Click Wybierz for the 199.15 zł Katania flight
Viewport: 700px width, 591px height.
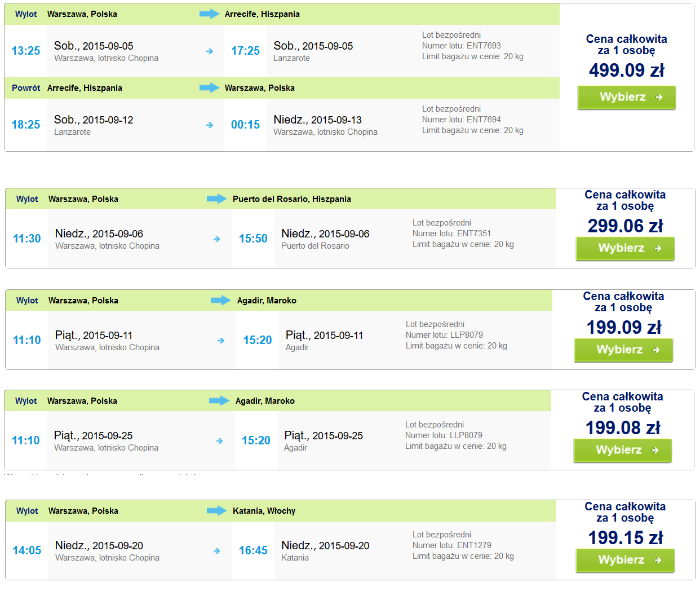pos(624,561)
